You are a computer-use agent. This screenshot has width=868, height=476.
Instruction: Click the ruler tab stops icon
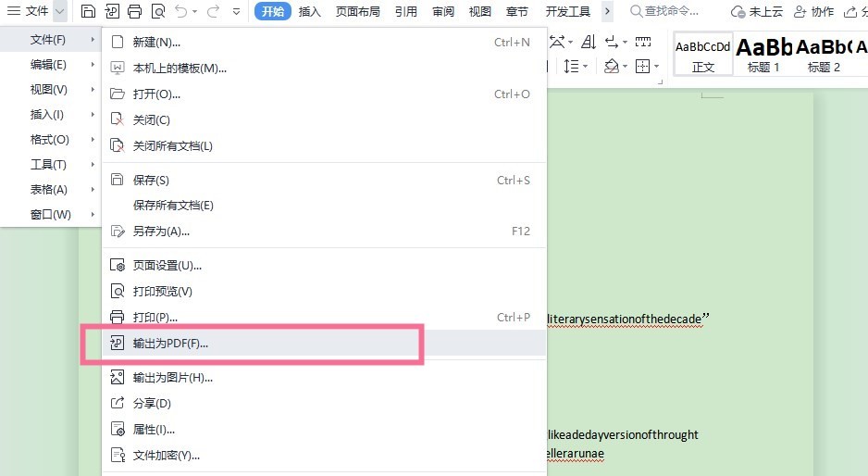tap(643, 42)
